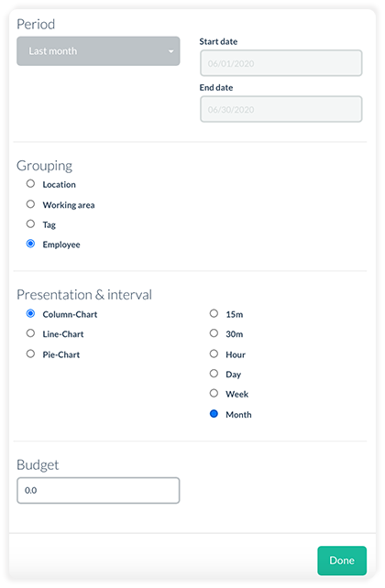The image size is (385, 588).
Task: Choose the Day interval
Action: tap(214, 374)
